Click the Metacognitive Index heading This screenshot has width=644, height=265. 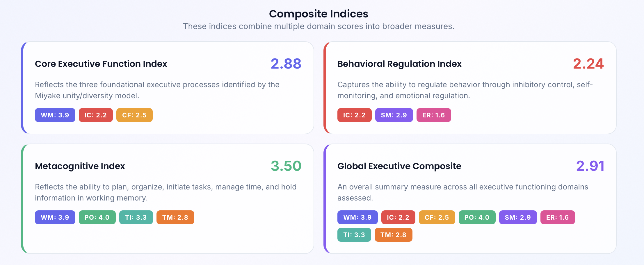(x=80, y=166)
